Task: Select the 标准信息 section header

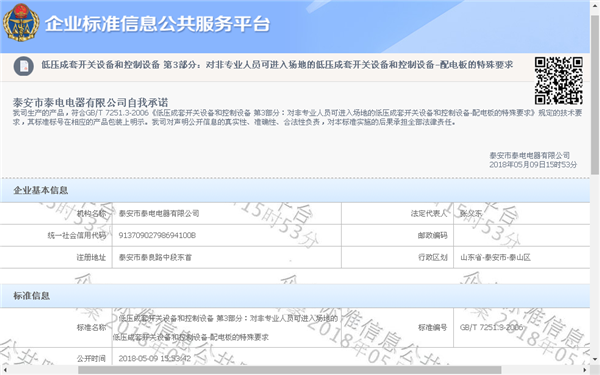Action: point(295,296)
